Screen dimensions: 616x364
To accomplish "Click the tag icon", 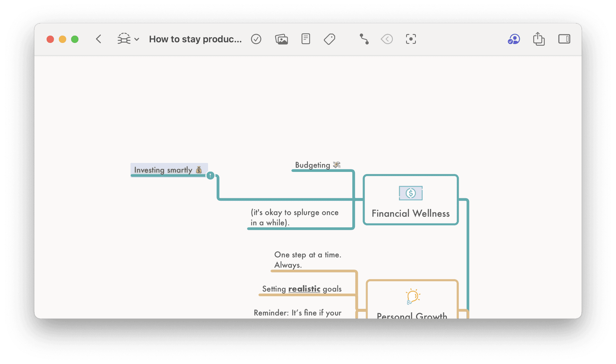I will click(329, 39).
